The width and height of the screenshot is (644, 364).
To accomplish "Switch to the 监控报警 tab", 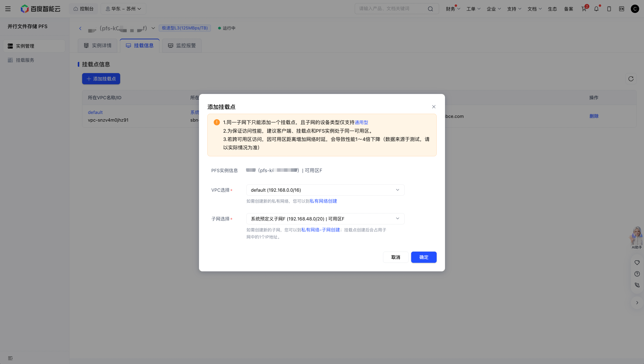I will pos(182,45).
